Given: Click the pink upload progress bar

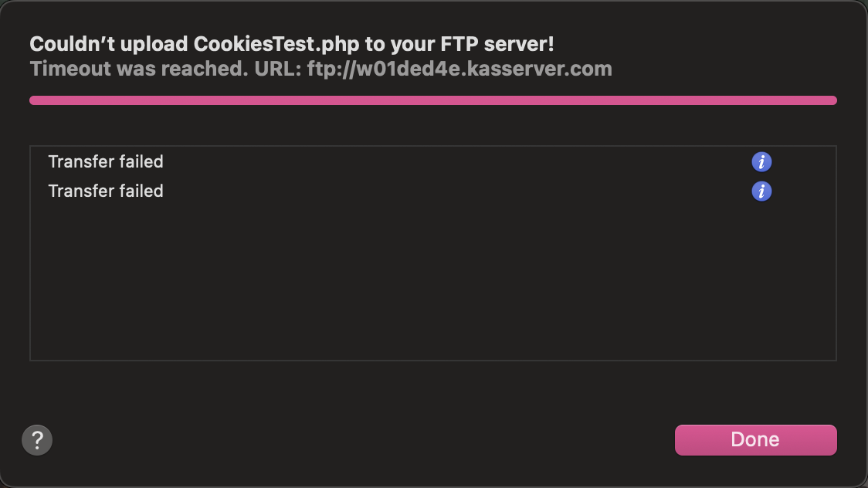Looking at the screenshot, I should [432, 100].
